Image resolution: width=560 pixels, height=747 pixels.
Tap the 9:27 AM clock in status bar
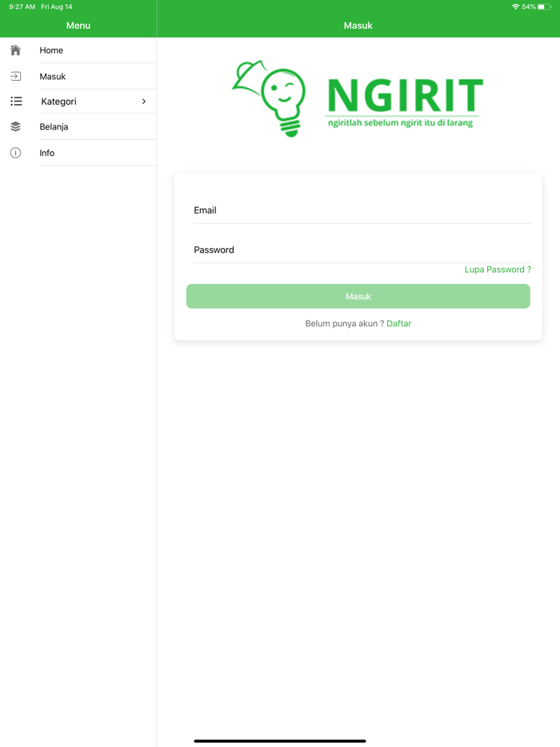22,6
